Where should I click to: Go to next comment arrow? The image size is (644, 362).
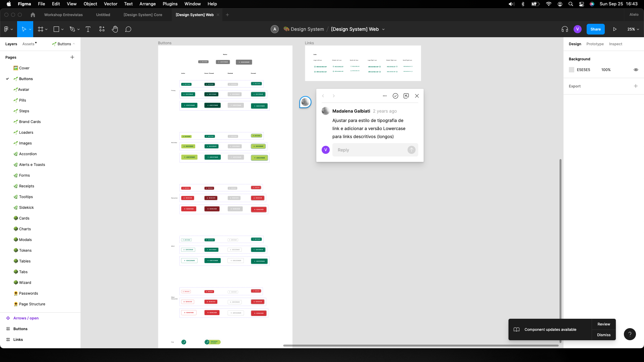click(334, 96)
